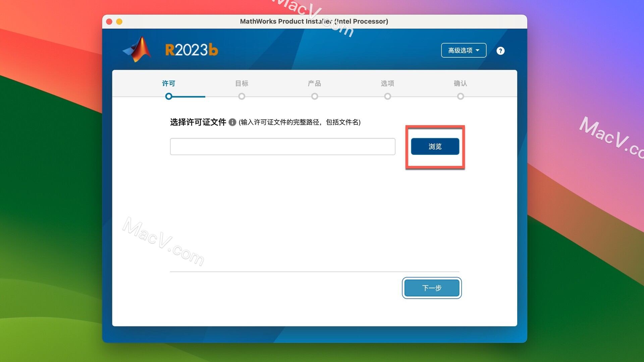This screenshot has height=362, width=644.
Task: Select the 选项 step indicator icon
Action: pos(388,96)
